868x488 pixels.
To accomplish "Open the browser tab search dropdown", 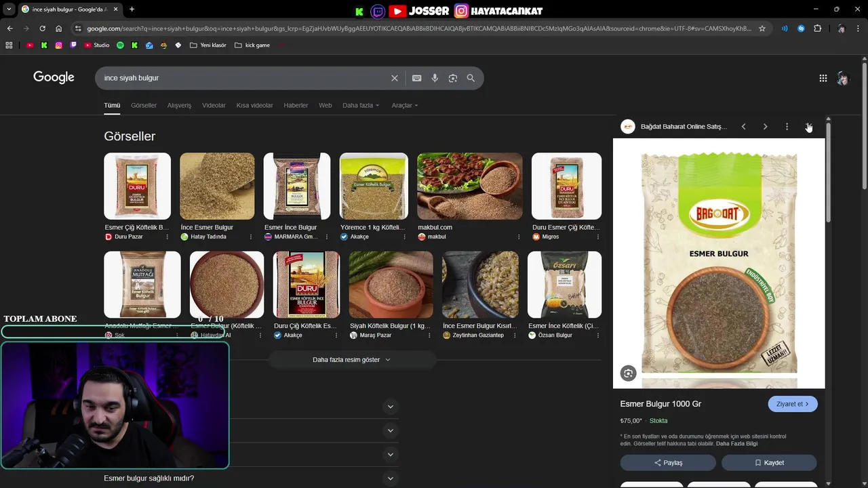I will 9,9.
